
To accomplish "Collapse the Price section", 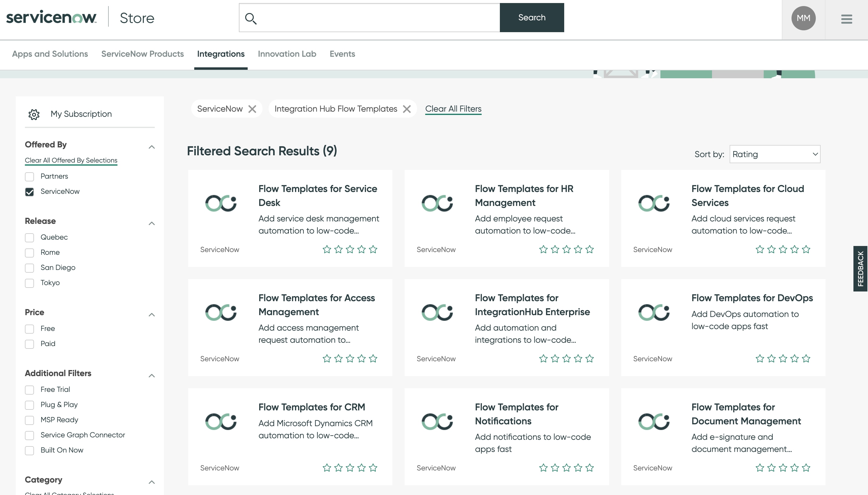I will point(152,315).
